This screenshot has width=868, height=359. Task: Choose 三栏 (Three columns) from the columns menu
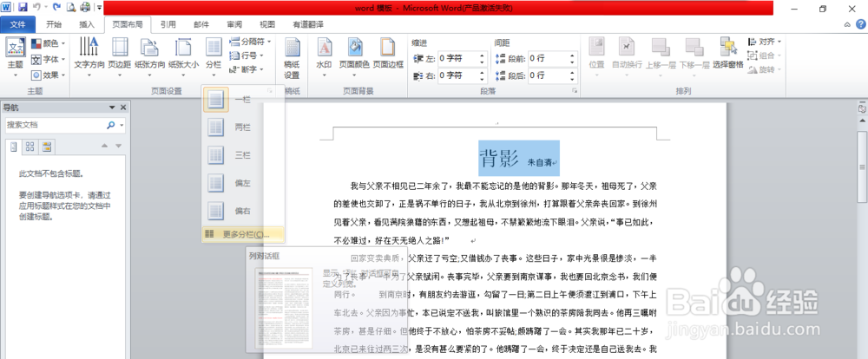coord(244,155)
